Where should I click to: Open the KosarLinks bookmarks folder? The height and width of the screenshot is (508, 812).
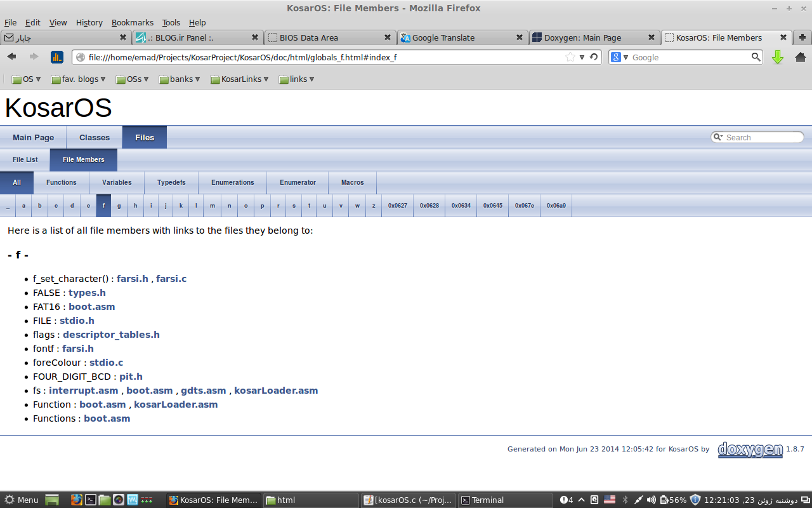240,79
